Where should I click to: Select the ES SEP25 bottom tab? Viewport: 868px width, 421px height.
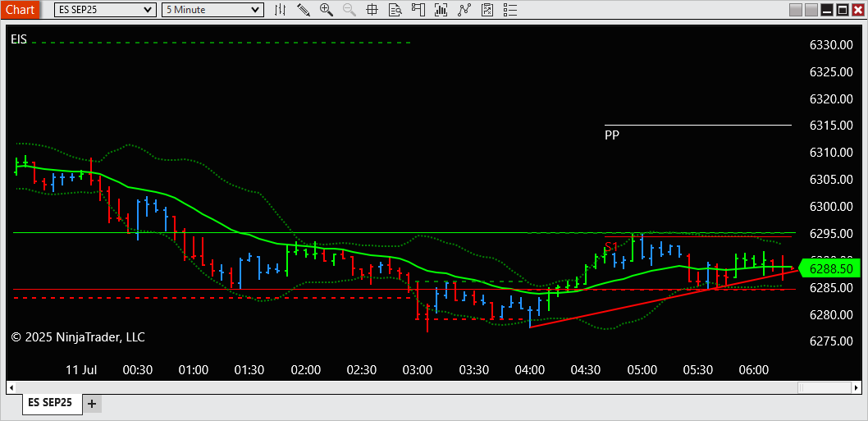coord(50,403)
